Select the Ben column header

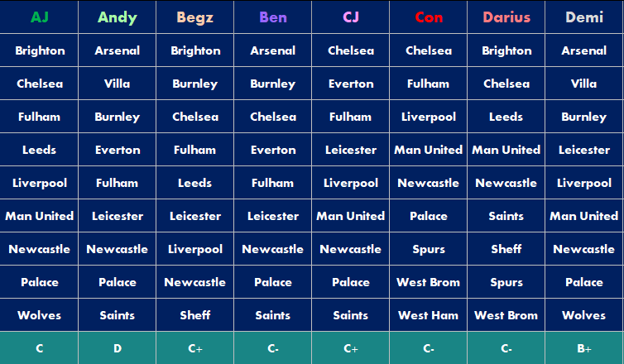coord(272,17)
